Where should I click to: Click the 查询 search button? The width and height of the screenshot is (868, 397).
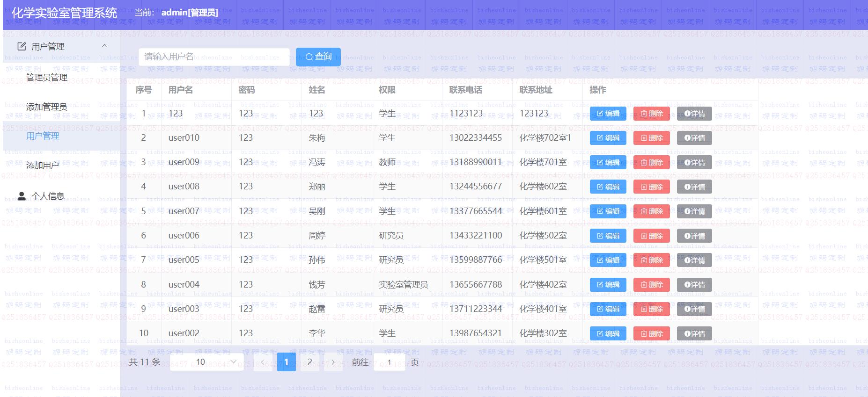tap(318, 57)
